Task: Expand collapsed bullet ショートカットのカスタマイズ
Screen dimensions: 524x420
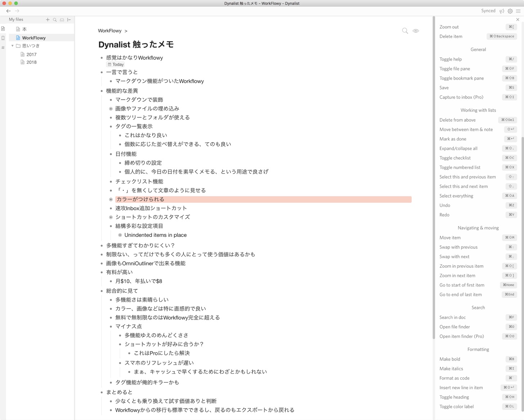Action: [111, 217]
